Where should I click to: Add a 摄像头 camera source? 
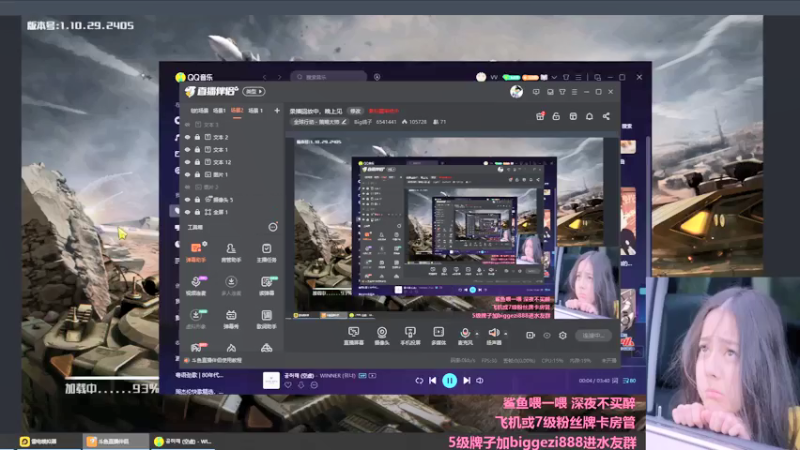382,336
